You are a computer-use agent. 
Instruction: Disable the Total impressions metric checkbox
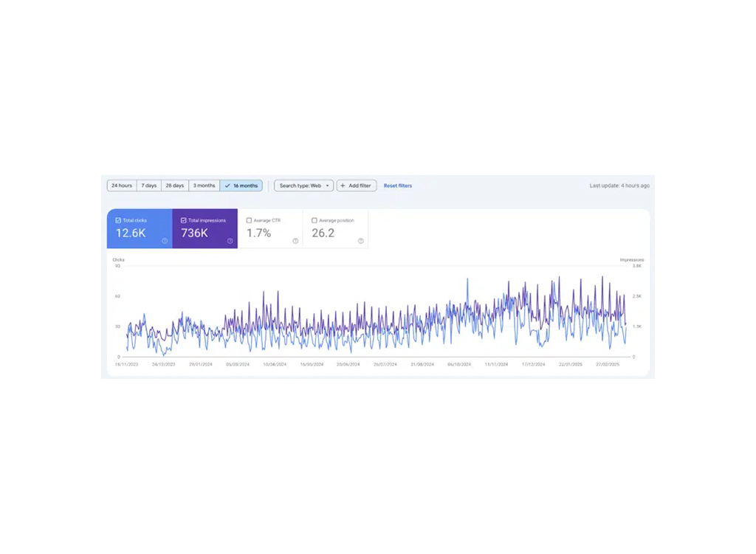coord(183,220)
